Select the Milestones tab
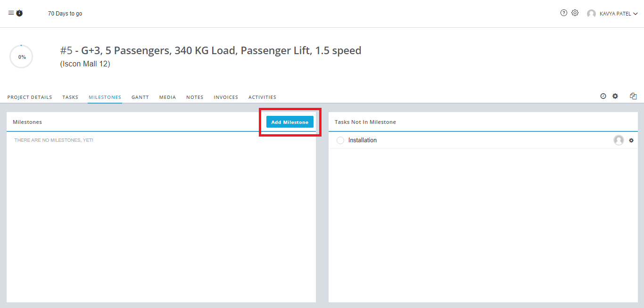The image size is (644, 308). pos(105,97)
